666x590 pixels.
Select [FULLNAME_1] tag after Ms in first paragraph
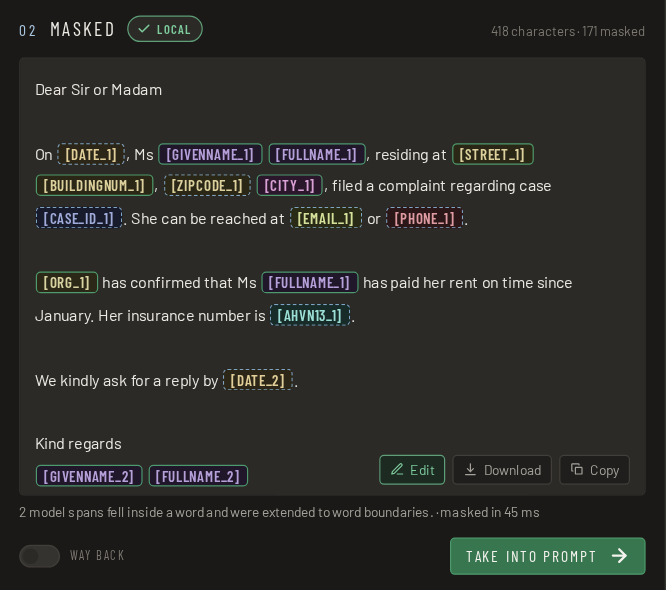click(x=317, y=154)
